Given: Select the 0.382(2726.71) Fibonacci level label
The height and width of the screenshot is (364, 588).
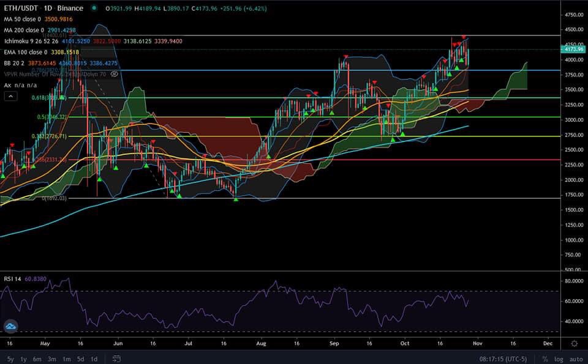Looking at the screenshot, I should coord(49,136).
